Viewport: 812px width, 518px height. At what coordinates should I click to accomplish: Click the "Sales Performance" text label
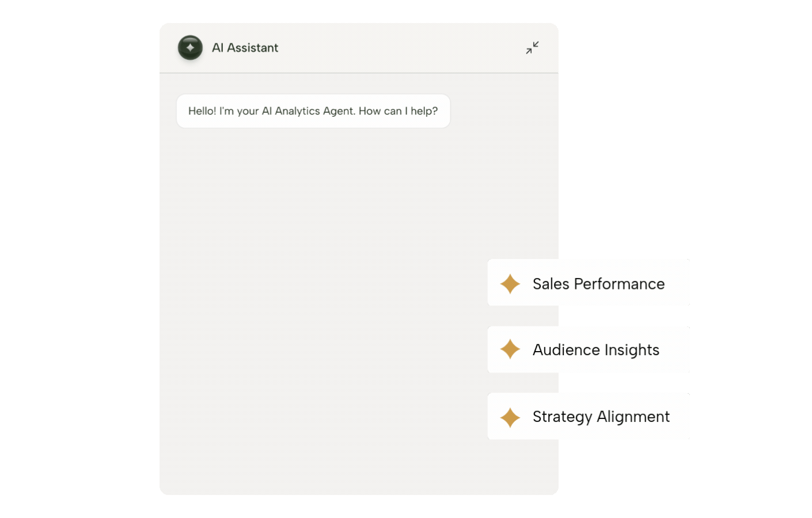tap(598, 284)
